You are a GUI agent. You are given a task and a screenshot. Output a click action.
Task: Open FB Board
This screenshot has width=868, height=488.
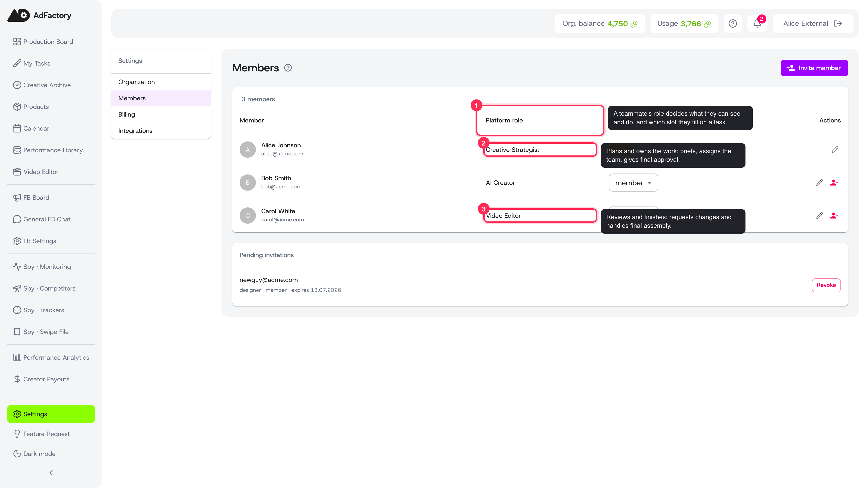[x=51, y=198]
